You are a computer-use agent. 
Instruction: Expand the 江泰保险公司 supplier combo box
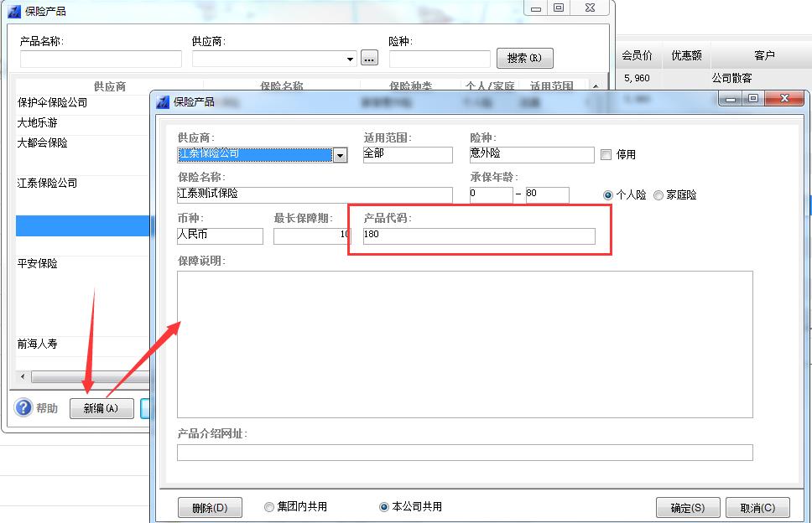340,155
